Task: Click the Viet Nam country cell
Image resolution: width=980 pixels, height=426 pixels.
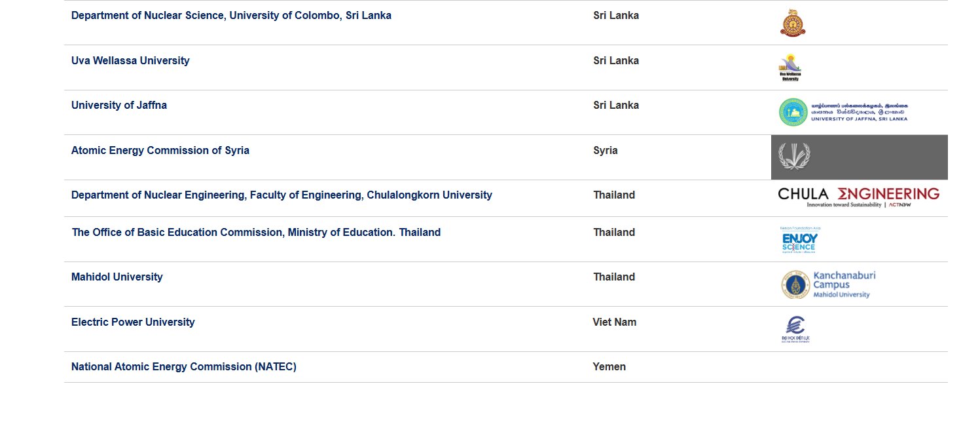Action: tap(615, 322)
